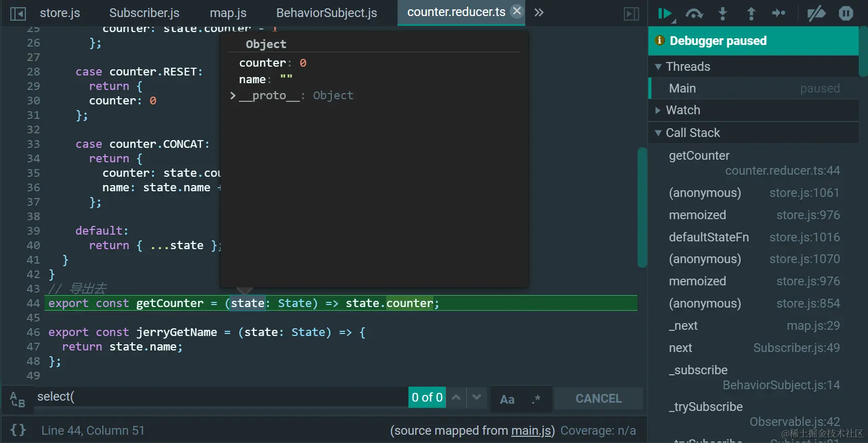This screenshot has width=868, height=443.
Task: Go to previous search match
Action: click(456, 398)
